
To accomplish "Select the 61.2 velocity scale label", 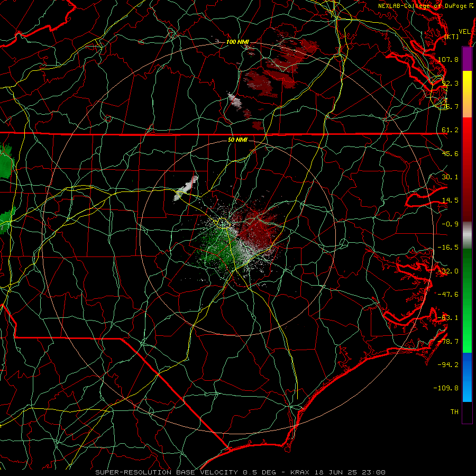I will pos(450,130).
